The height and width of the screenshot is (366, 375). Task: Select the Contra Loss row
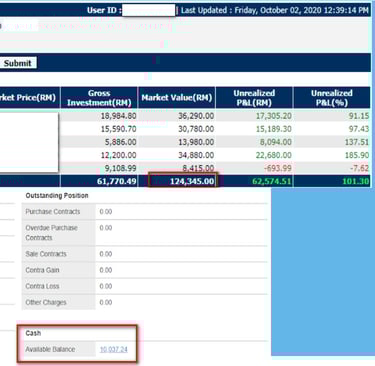(145, 286)
